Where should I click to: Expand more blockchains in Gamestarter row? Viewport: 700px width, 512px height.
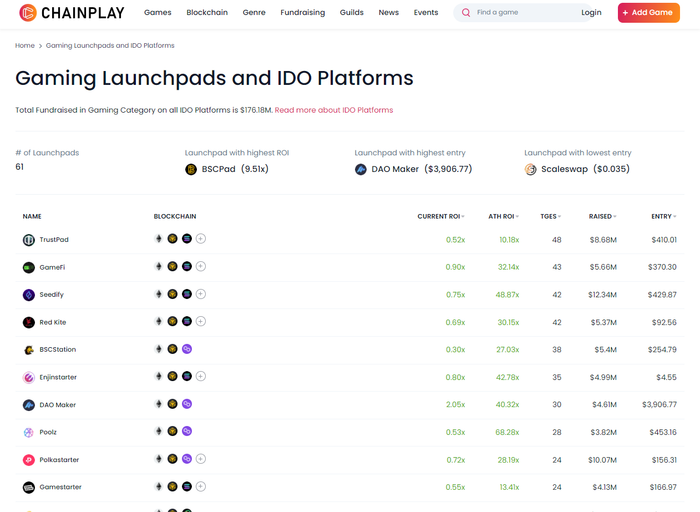coord(201,487)
